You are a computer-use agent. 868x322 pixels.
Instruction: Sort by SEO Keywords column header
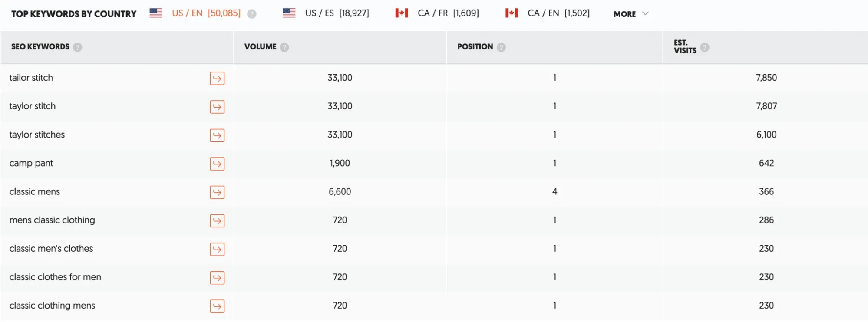coord(40,46)
